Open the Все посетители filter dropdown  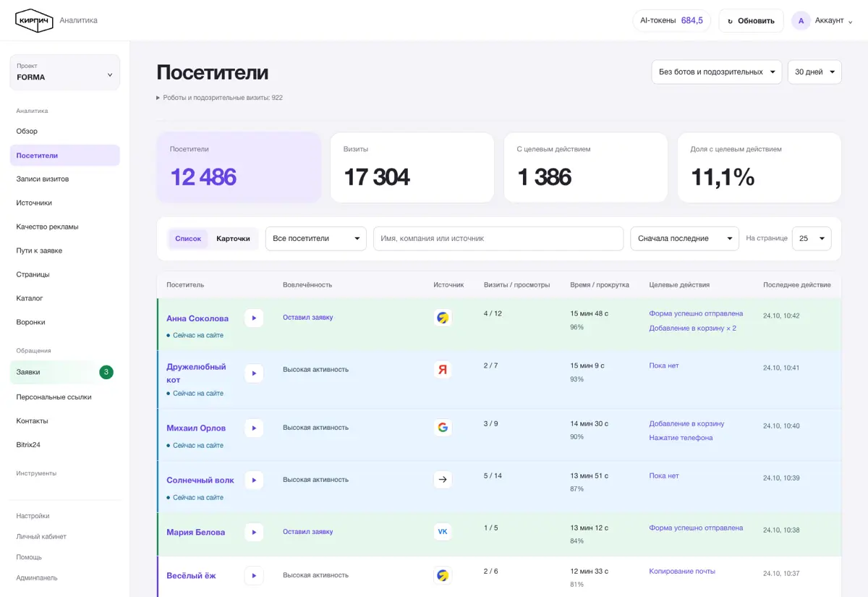[x=316, y=239]
